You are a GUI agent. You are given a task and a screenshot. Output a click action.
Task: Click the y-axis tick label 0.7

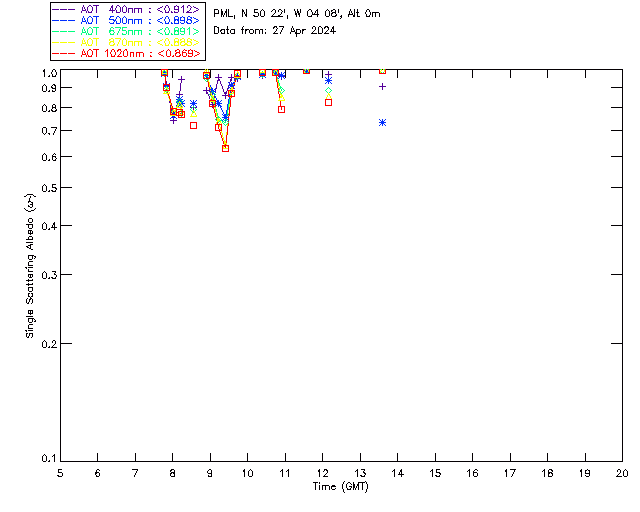pos(49,131)
